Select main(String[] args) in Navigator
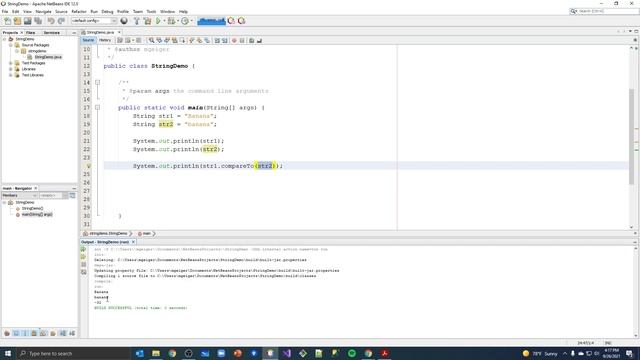 coord(37,214)
